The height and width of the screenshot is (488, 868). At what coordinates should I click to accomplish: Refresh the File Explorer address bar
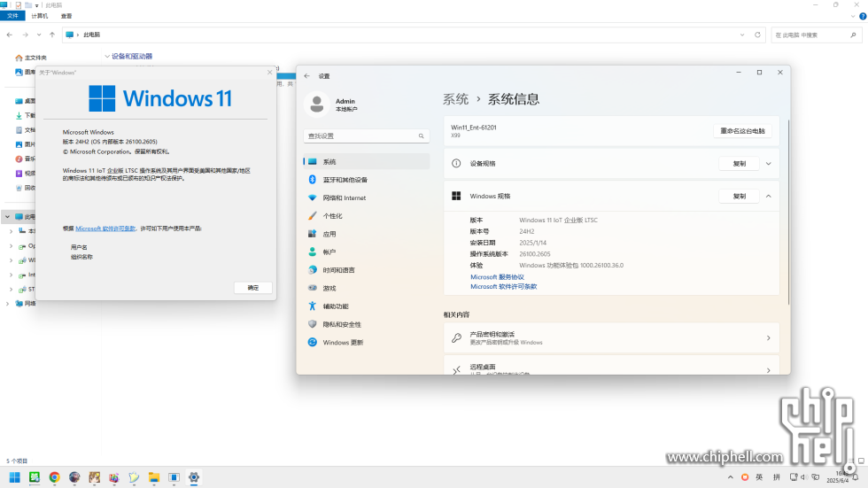[x=757, y=35]
